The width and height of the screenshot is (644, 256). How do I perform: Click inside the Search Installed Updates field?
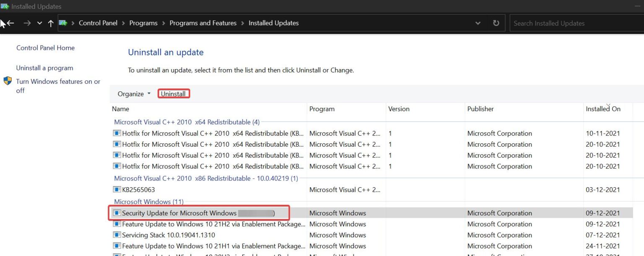coord(574,23)
